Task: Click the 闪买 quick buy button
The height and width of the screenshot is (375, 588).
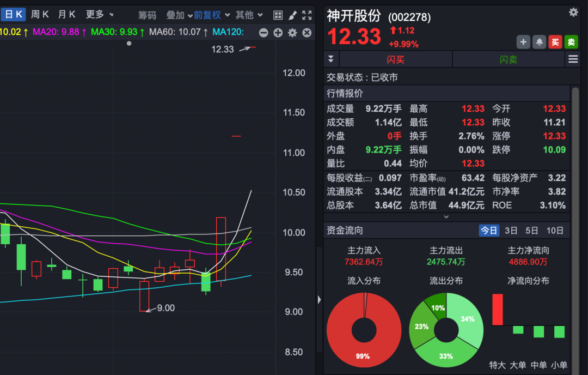Action: coord(395,59)
